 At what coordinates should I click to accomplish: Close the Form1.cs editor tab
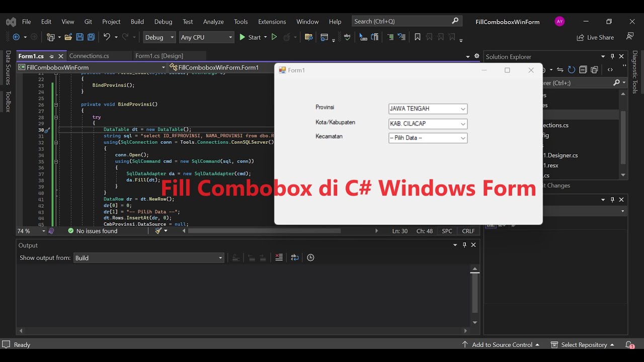[61, 56]
